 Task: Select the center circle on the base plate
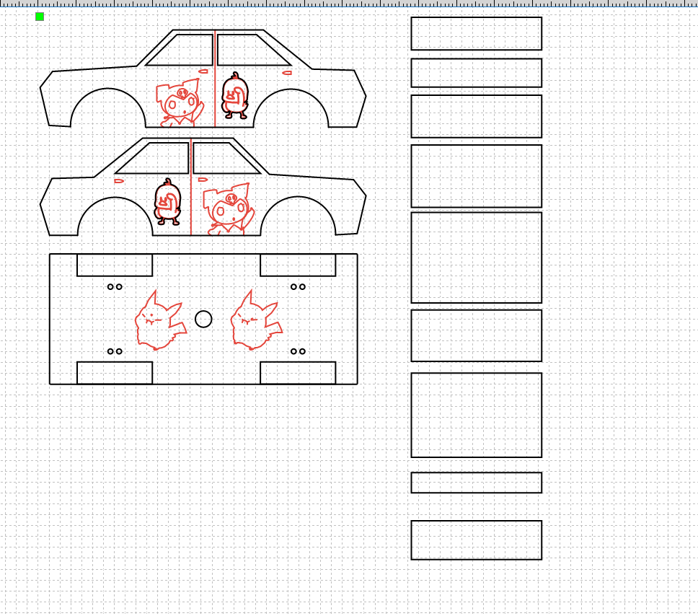click(x=203, y=319)
